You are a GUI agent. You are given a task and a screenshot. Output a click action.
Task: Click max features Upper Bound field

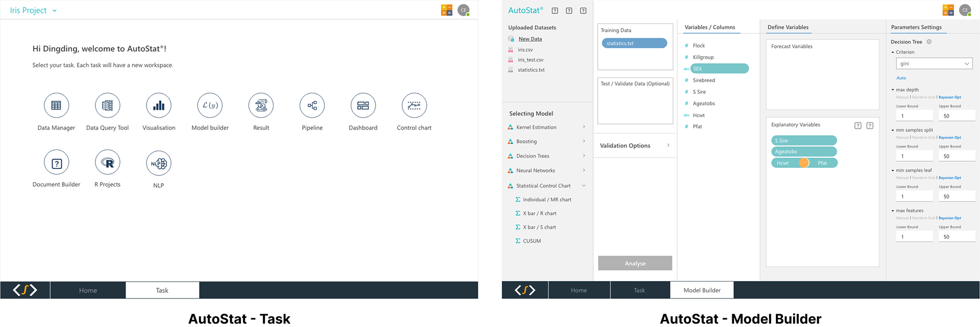[x=957, y=237]
